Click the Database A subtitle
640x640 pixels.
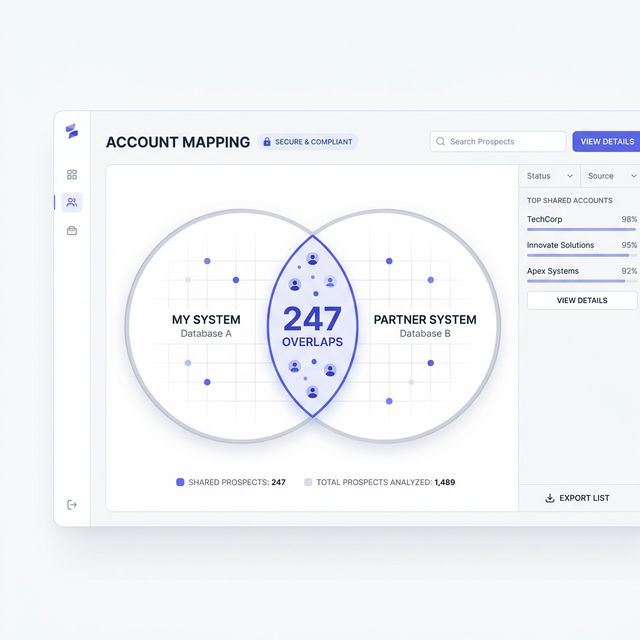[x=206, y=333]
